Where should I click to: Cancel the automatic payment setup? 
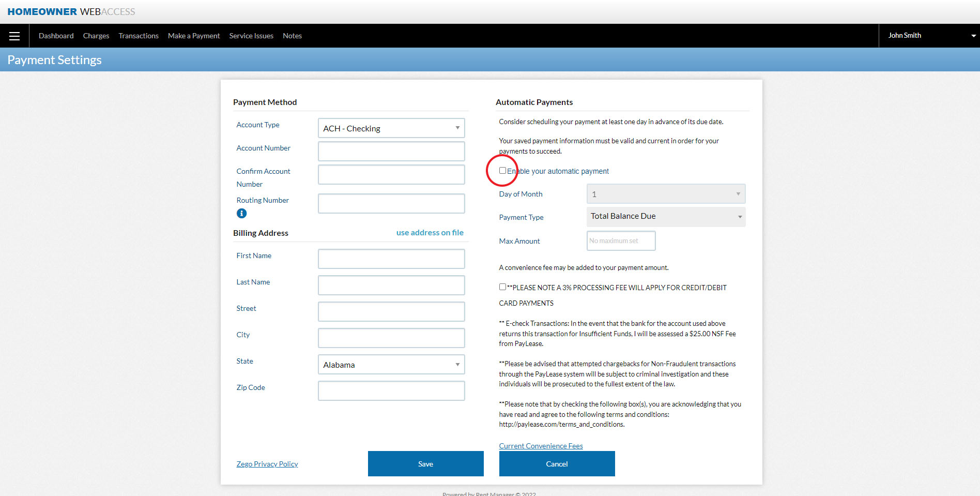[557, 463]
